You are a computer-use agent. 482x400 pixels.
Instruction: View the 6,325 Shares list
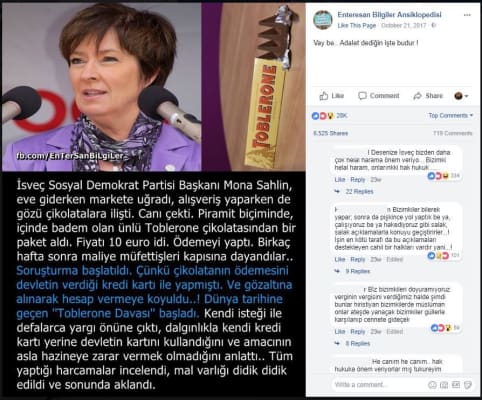click(330, 133)
